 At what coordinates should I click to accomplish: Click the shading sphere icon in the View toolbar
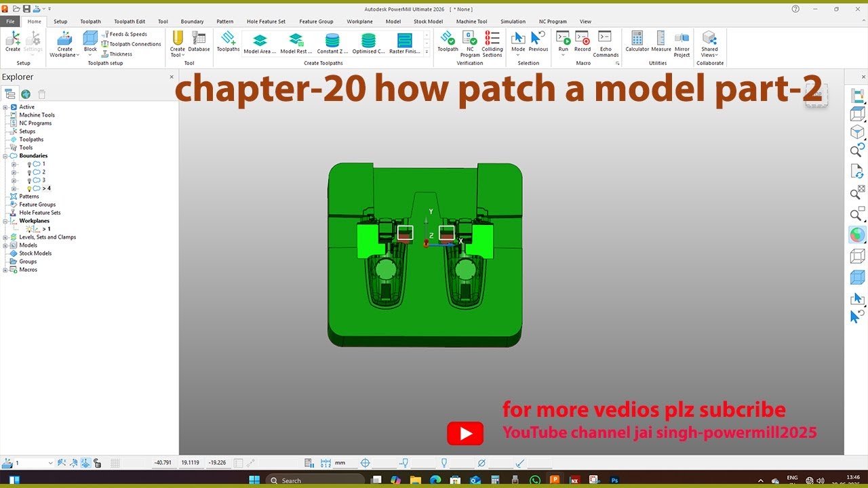point(857,235)
